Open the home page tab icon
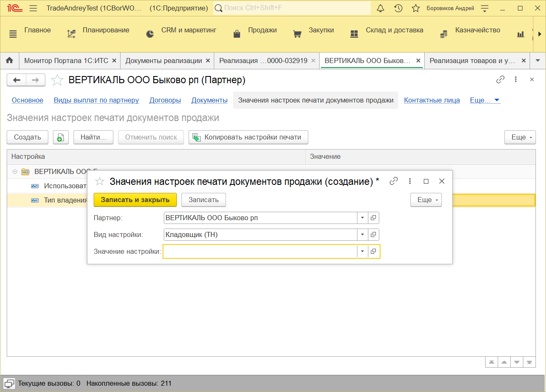This screenshot has height=392, width=546. pyautogui.click(x=9, y=61)
